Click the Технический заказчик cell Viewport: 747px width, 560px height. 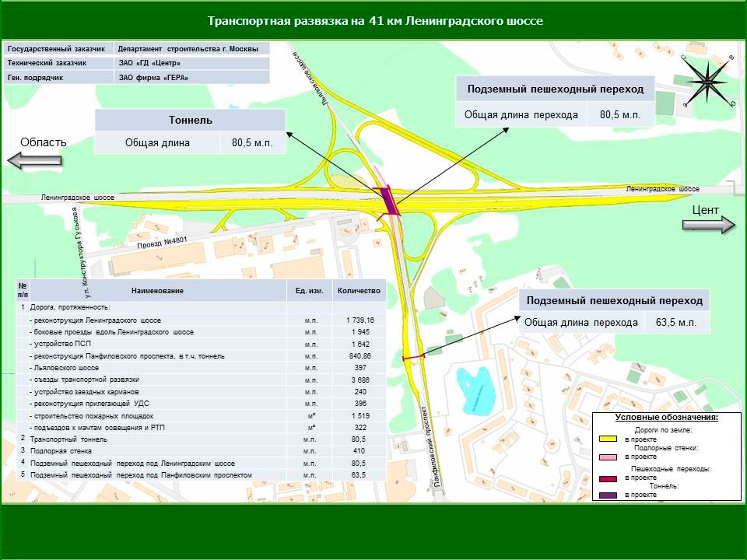58,63
